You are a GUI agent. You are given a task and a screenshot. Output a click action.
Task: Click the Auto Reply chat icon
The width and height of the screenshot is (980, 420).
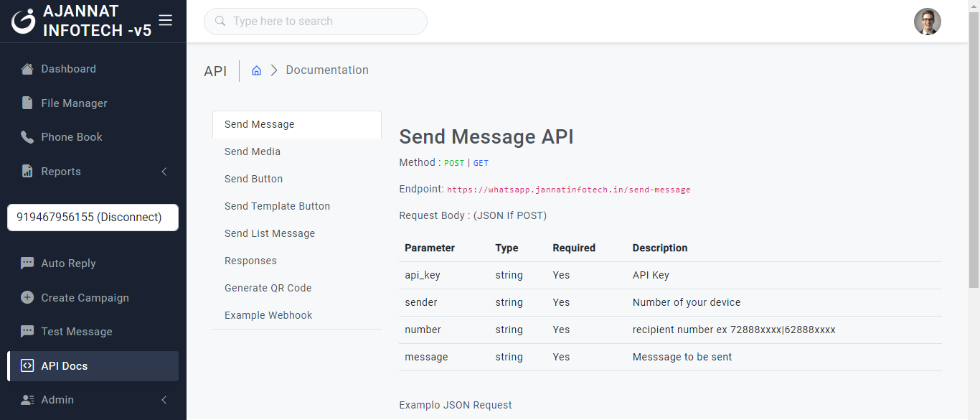point(27,263)
